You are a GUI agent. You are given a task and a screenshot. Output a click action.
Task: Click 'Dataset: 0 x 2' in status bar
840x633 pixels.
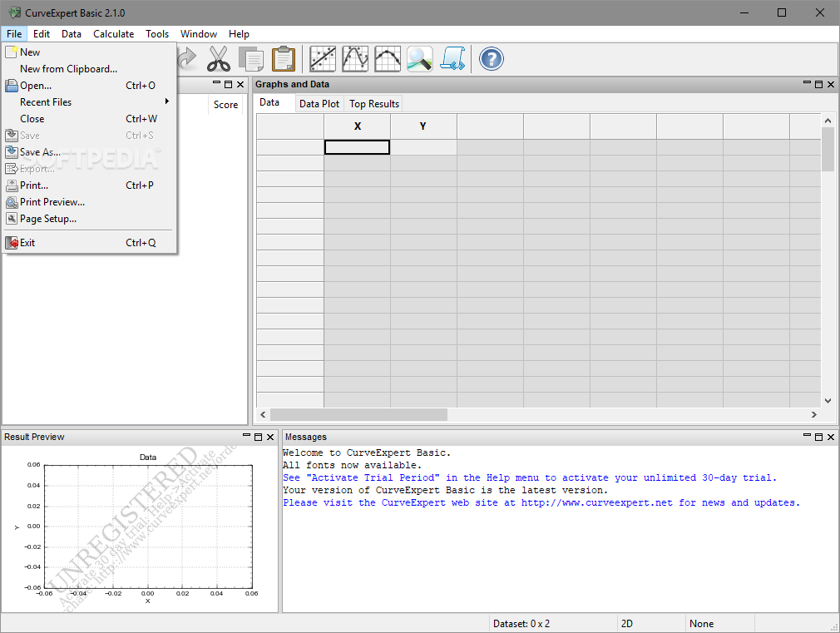521,623
